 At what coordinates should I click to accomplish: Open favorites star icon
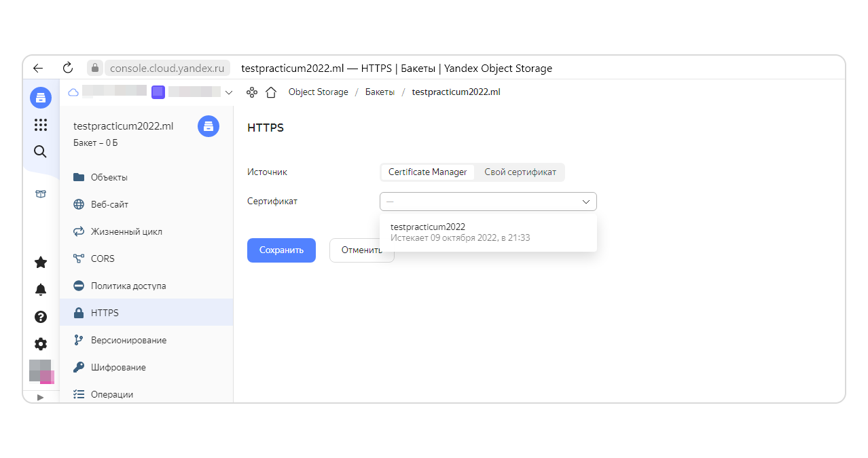41,262
